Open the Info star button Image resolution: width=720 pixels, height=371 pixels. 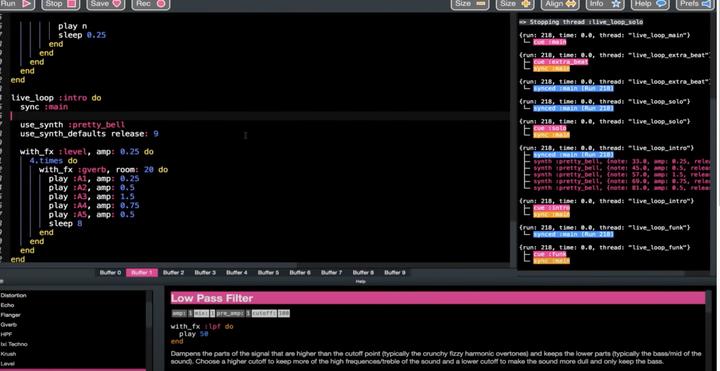coord(605,4)
